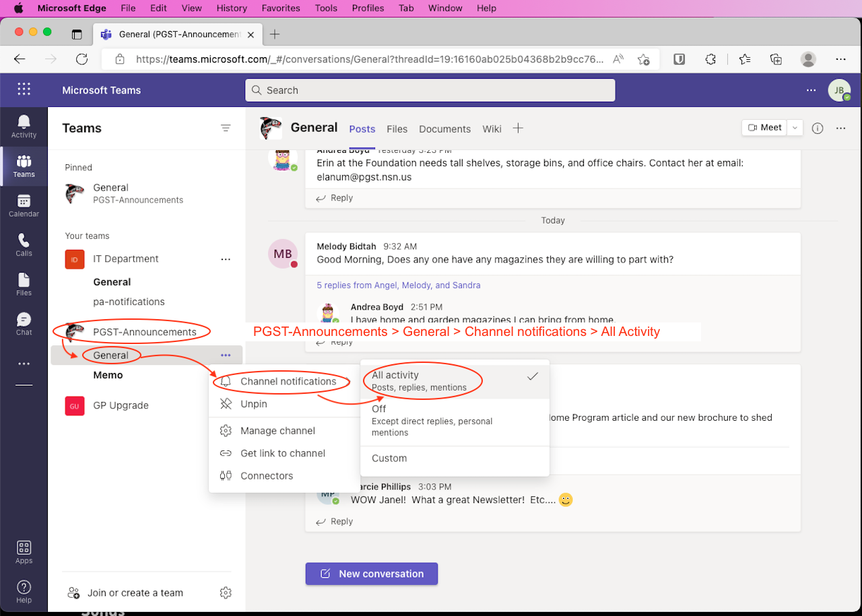Open the Calls phone icon
The image size is (862, 616).
click(24, 245)
